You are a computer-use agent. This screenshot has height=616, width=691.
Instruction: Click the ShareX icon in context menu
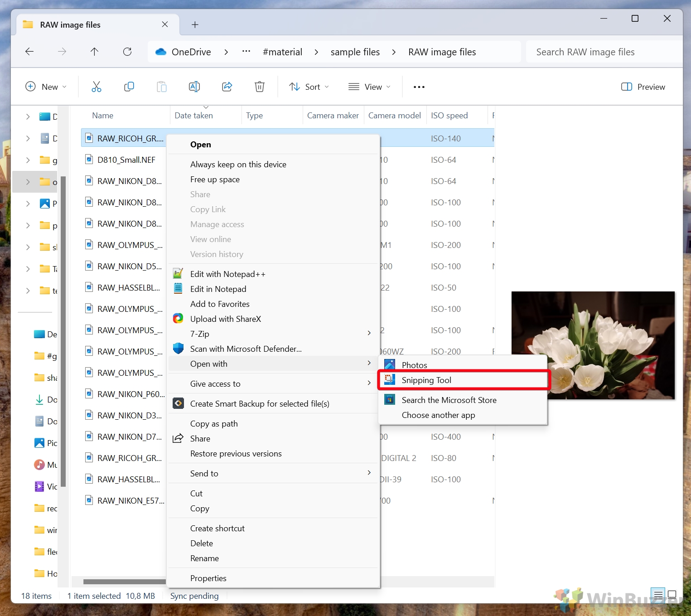(178, 319)
